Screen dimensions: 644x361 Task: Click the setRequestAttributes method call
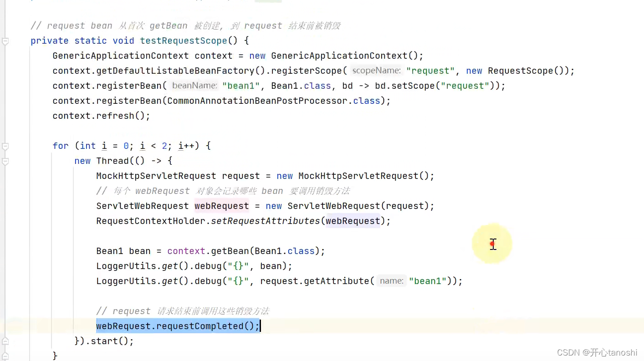pos(266,221)
